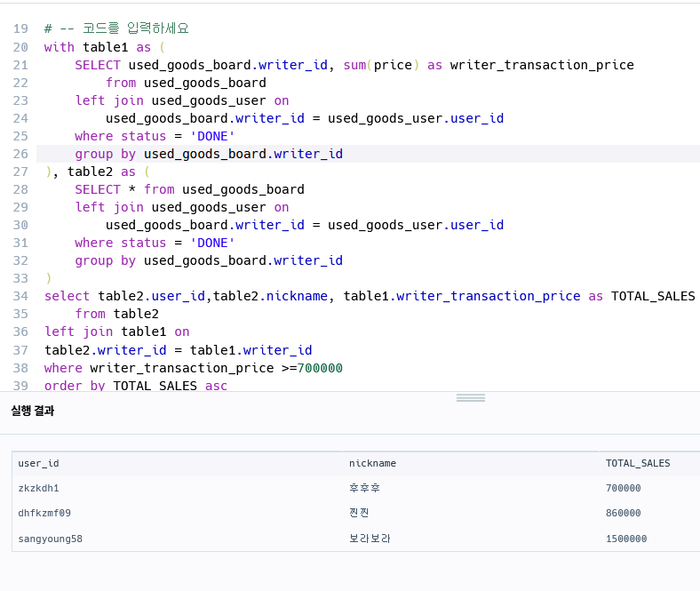
Task: Click the panel resize handle above results
Action: point(471,397)
